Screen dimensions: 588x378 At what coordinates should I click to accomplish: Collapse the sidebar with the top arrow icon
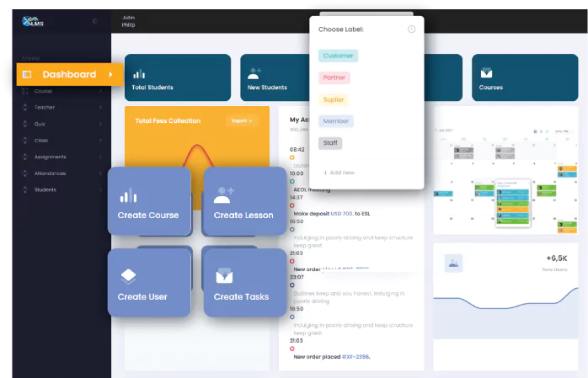click(x=94, y=21)
